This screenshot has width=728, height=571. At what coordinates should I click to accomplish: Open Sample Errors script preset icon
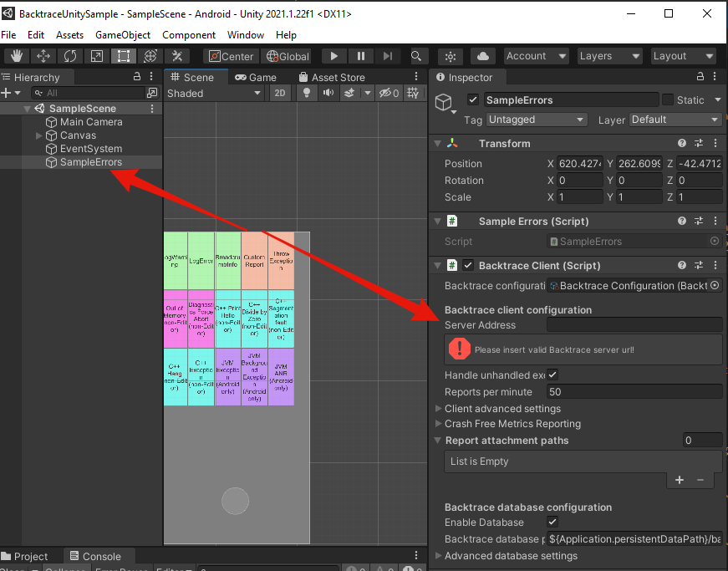698,222
